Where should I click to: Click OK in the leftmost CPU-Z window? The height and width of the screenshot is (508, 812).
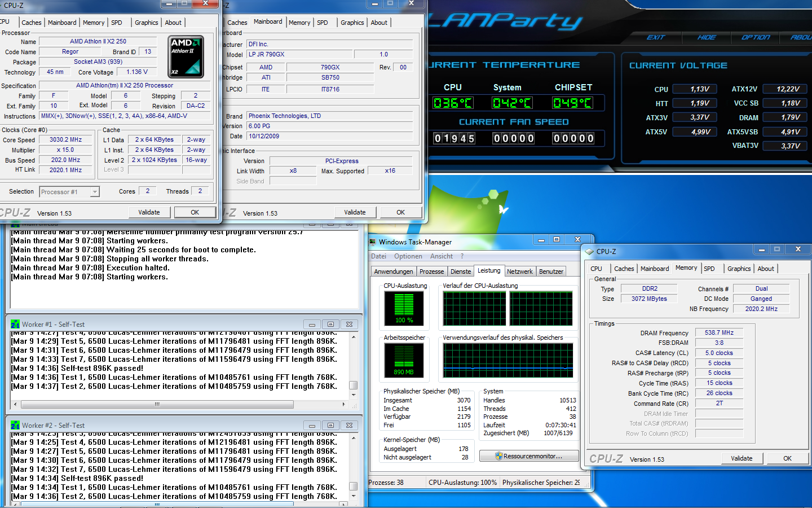pos(195,212)
